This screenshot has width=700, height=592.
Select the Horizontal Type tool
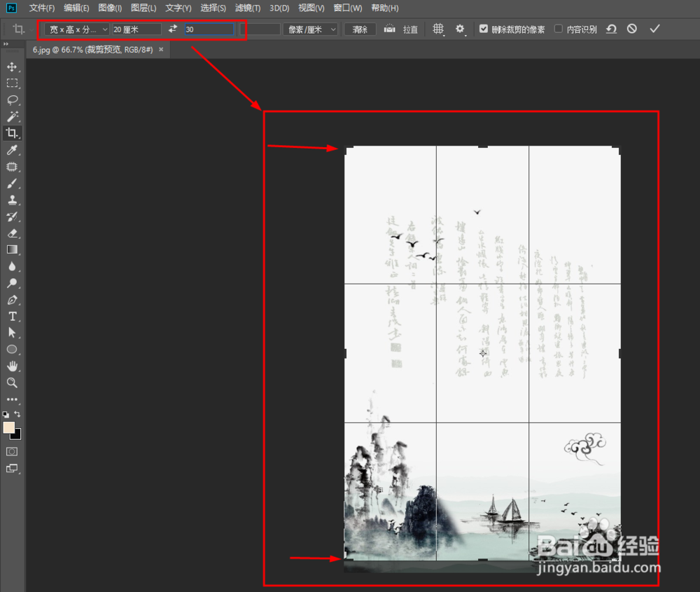12,317
